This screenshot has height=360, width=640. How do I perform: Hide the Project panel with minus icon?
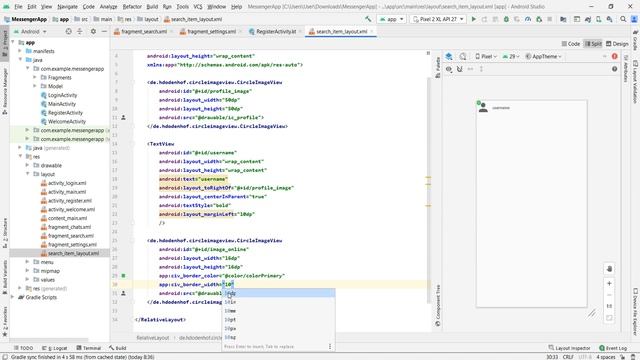104,31
